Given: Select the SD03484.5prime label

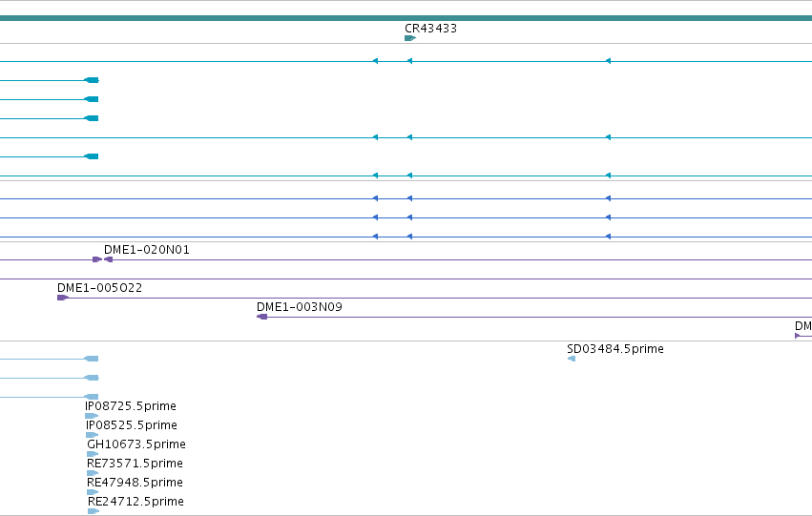Looking at the screenshot, I should click(615, 349).
